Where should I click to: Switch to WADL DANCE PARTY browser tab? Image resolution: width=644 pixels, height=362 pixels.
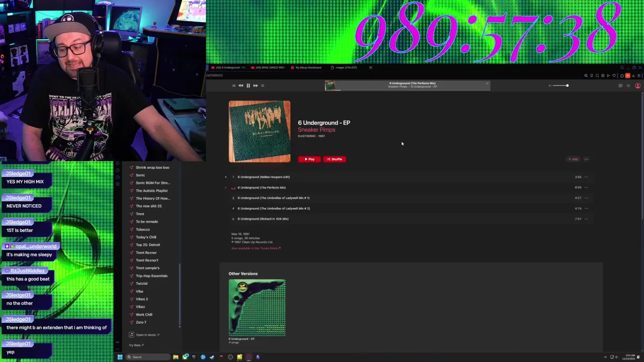coord(268,67)
